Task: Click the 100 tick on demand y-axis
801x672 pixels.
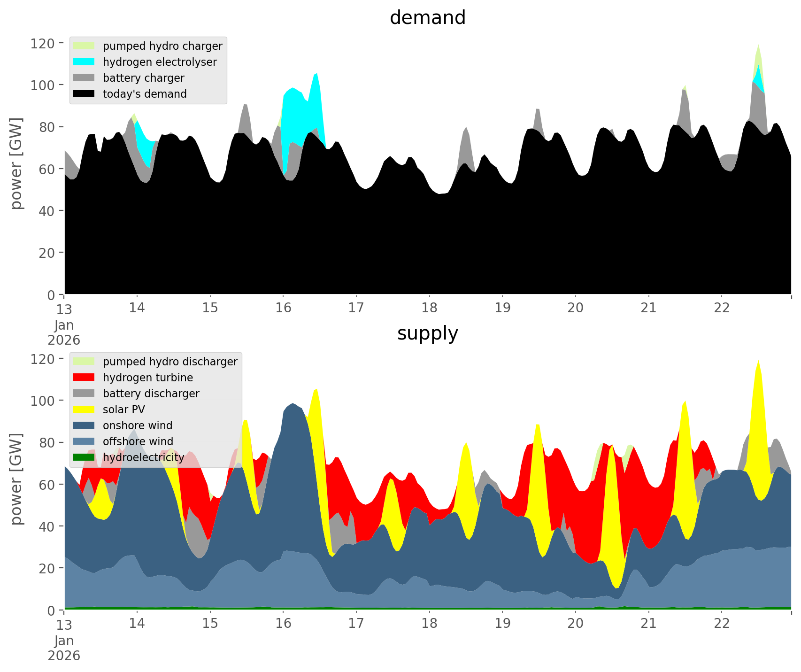Action: 43,85
